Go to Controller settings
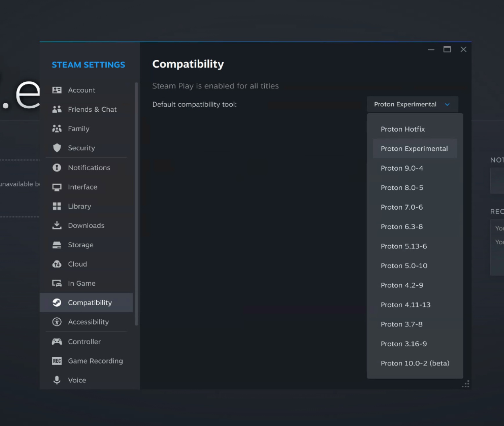 click(86, 342)
